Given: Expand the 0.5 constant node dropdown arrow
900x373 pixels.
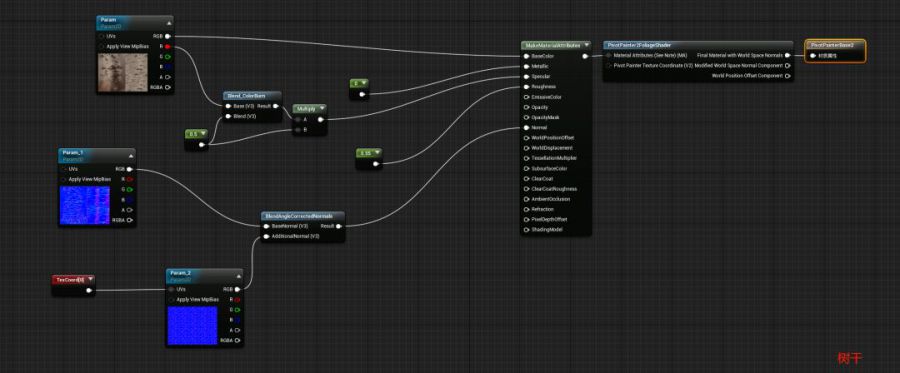Looking at the screenshot, I should 204,134.
